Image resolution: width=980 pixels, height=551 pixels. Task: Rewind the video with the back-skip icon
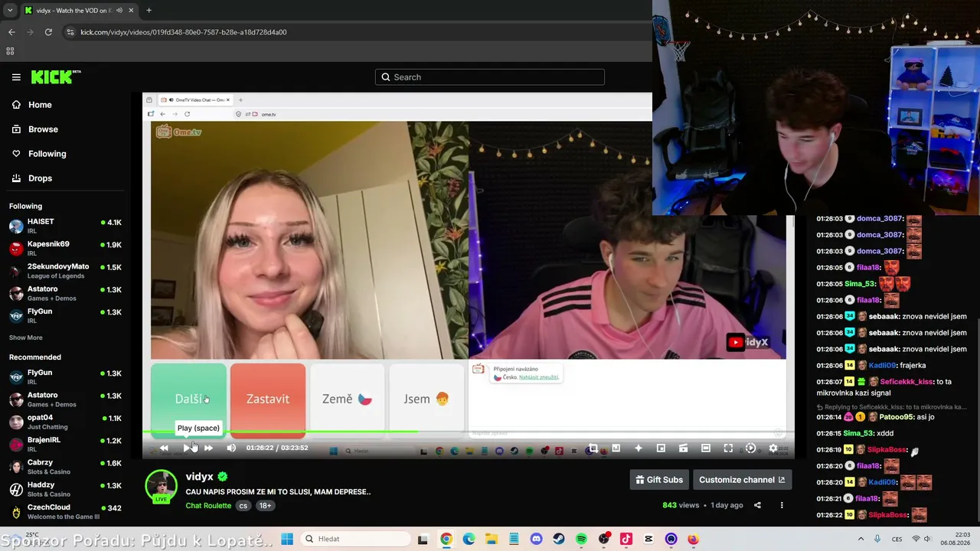(x=164, y=448)
